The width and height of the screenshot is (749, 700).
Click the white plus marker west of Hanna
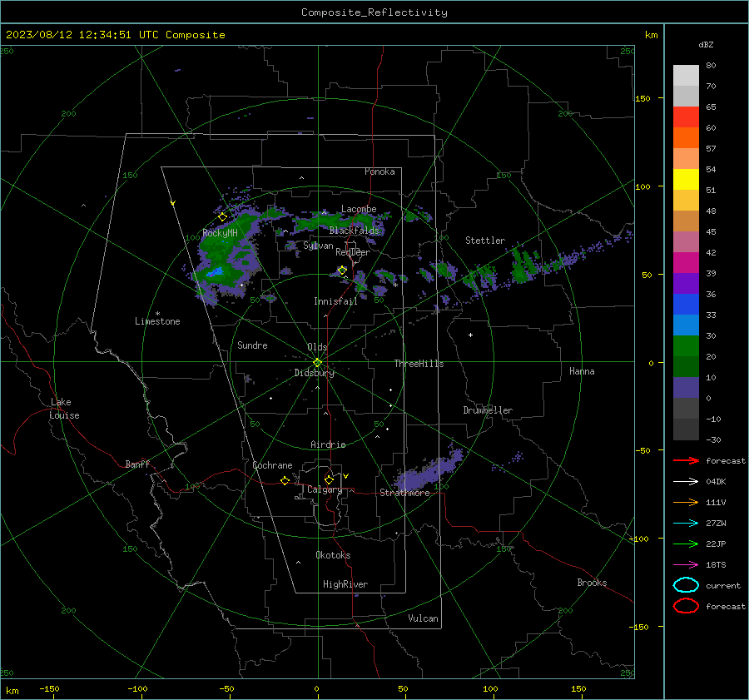pyautogui.click(x=470, y=335)
